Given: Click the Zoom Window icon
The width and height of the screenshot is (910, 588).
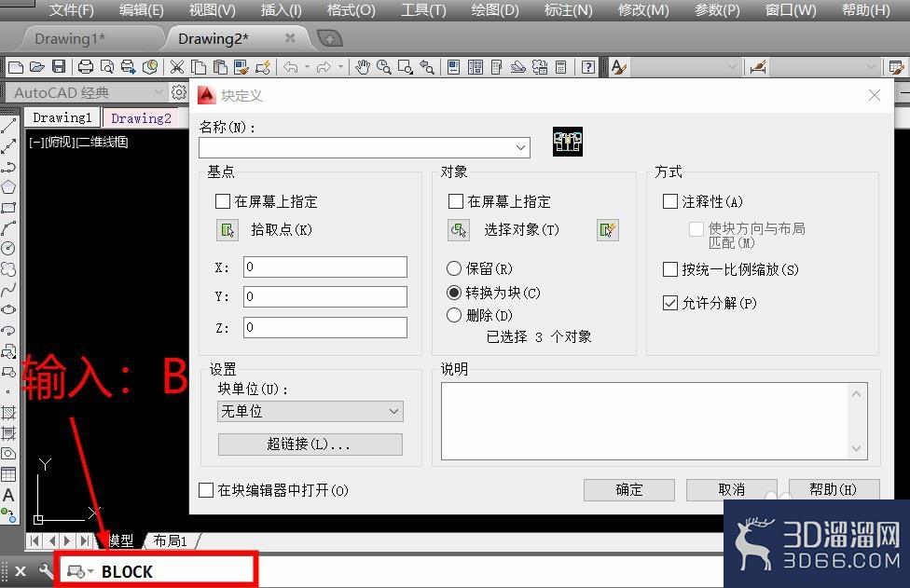Looking at the screenshot, I should pyautogui.click(x=405, y=67).
